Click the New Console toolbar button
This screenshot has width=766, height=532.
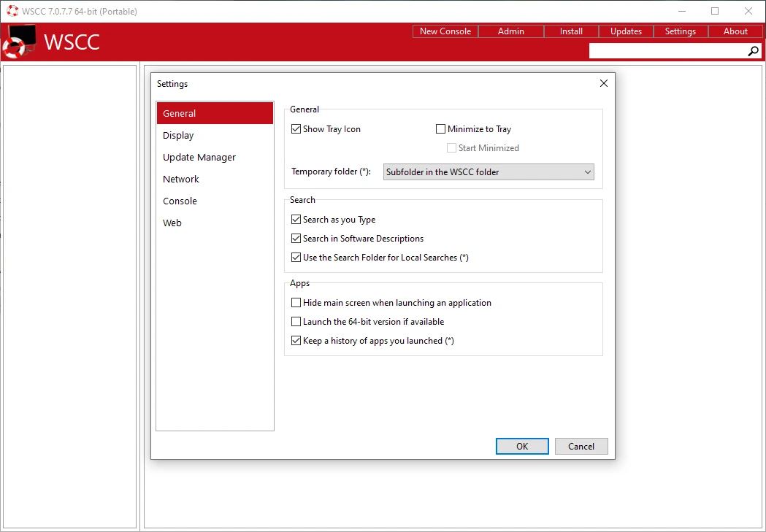pos(445,31)
